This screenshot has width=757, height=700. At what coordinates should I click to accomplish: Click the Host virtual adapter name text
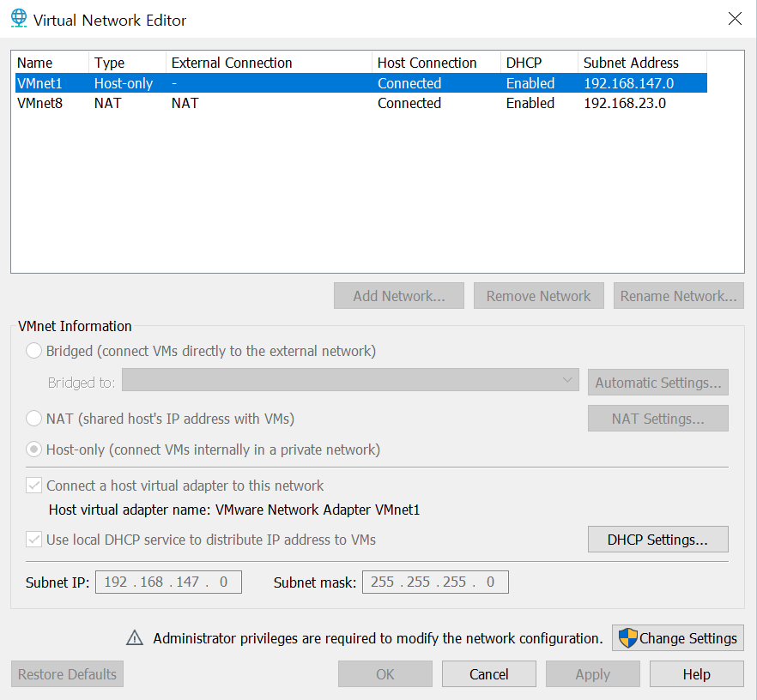pos(234,510)
